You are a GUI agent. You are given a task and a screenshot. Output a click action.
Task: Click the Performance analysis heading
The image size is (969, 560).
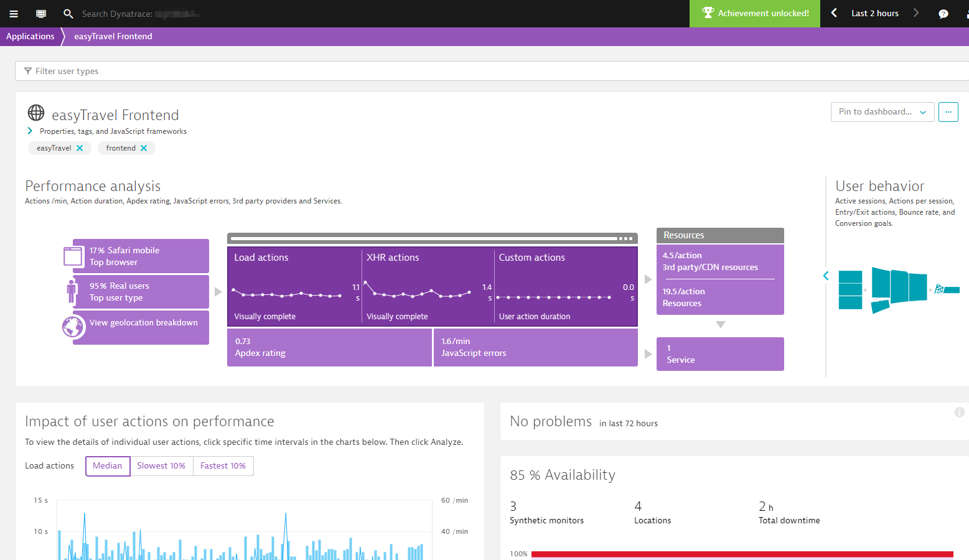pos(93,186)
